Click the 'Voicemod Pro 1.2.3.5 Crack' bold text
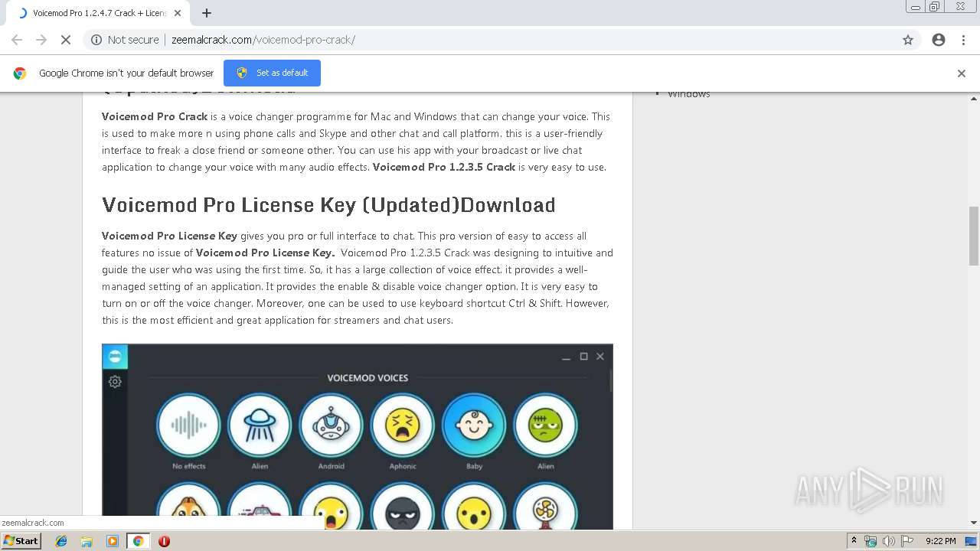 tap(444, 167)
